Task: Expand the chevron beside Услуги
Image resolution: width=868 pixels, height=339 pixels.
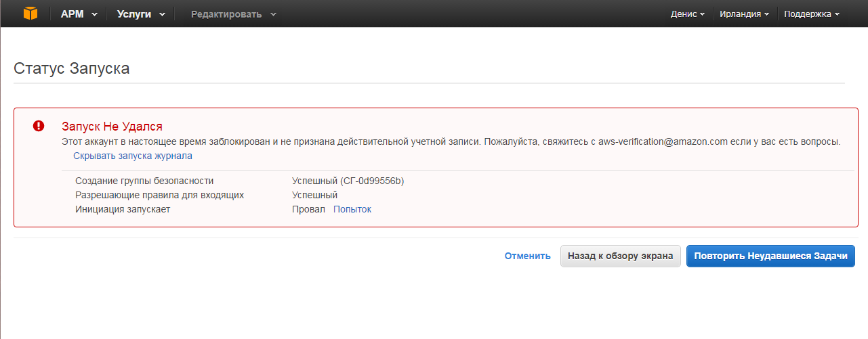Action: coord(162,14)
